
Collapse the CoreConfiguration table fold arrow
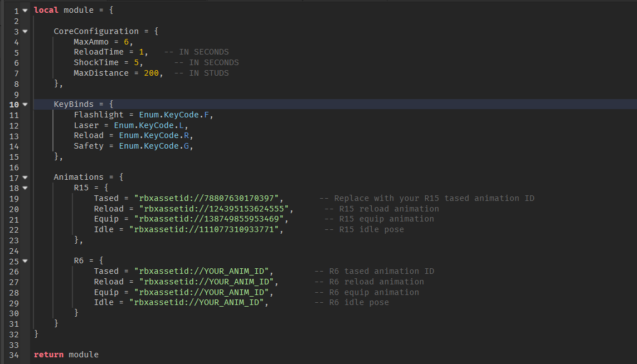[25, 32]
